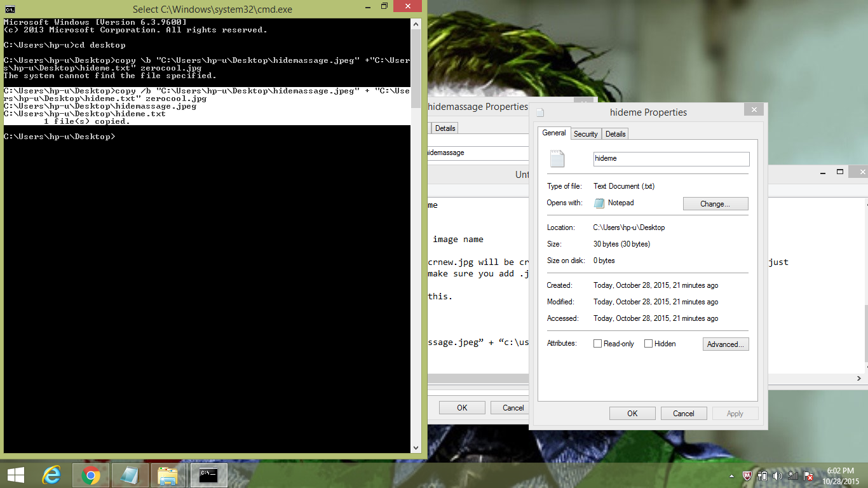
Task: Open the McAfee shield tray icon
Action: tap(748, 475)
